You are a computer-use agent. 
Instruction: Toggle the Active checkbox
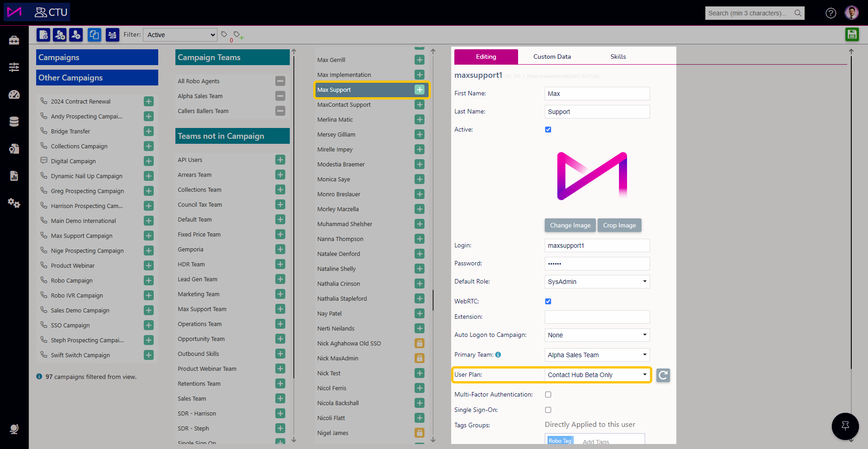548,130
